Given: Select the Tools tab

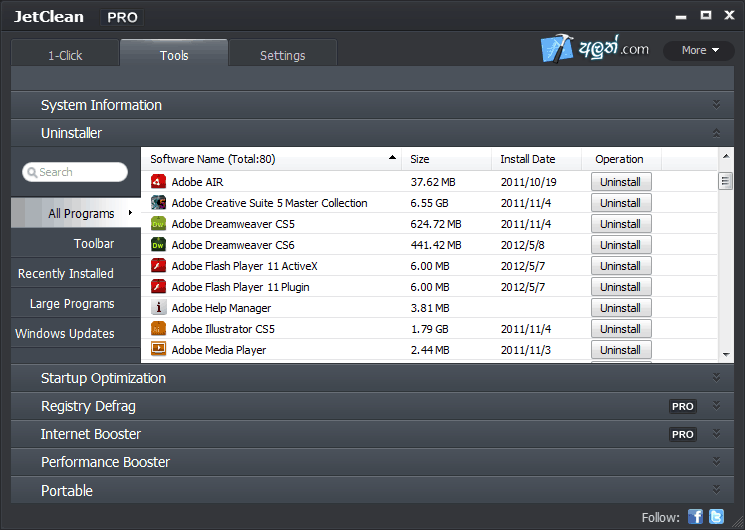Looking at the screenshot, I should pyautogui.click(x=174, y=53).
